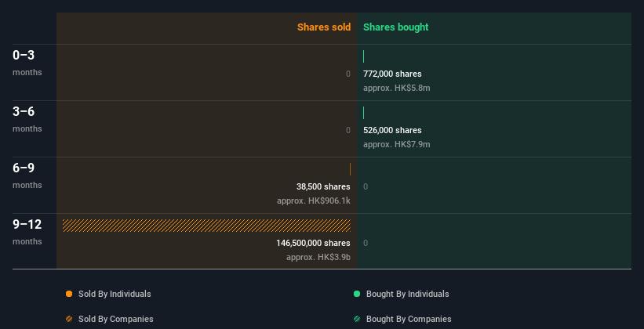Toggle the Bought By Companies legend label
Screen dimensions: 644x329
(x=409, y=319)
